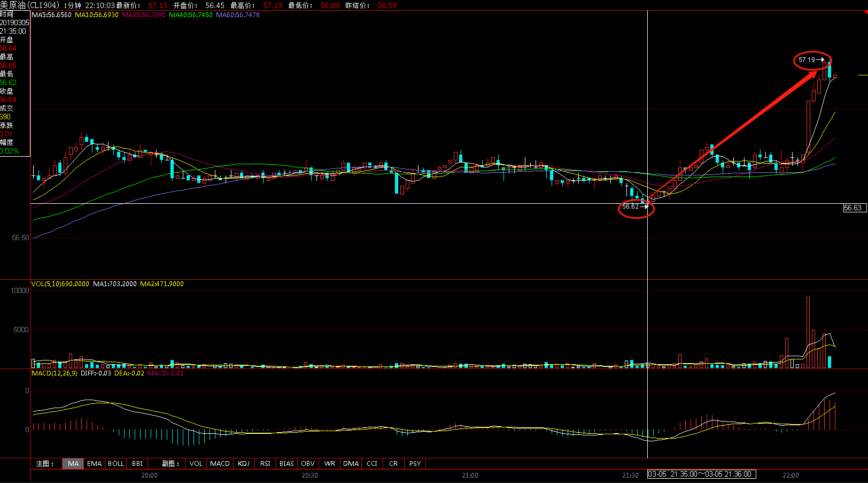
Task: Click the crosshair time range label
Action: 701,474
